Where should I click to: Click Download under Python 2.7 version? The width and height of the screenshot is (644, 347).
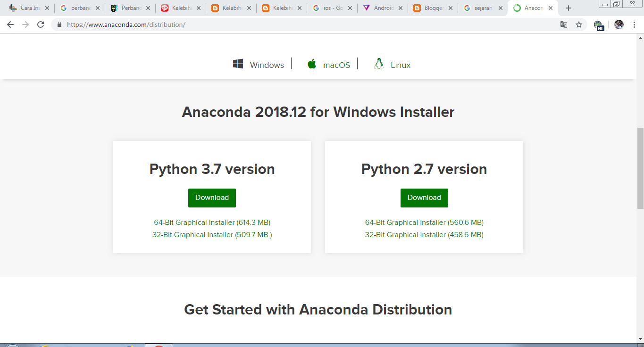[x=424, y=198]
